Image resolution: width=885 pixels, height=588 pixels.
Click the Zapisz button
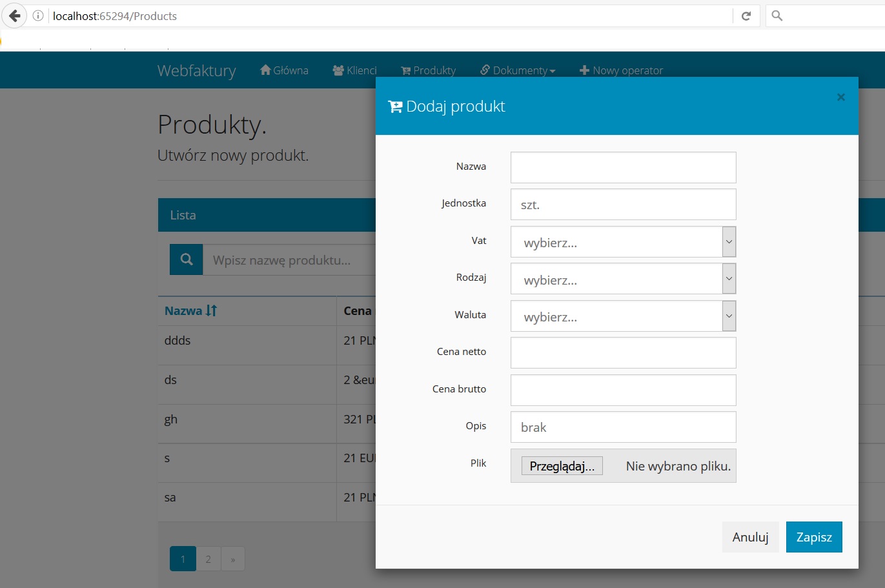click(814, 537)
